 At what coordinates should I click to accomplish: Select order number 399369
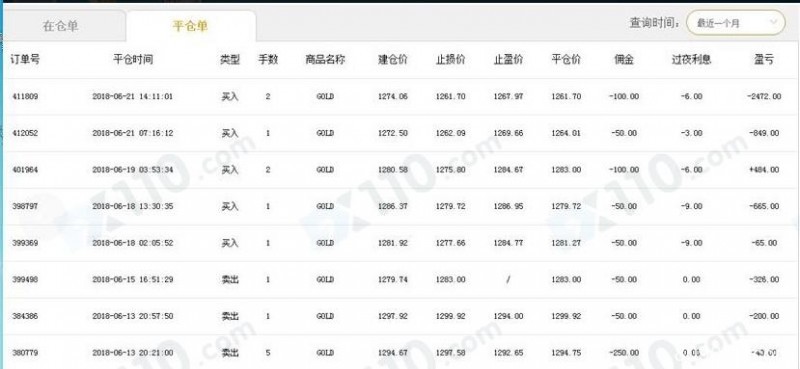pos(24,243)
